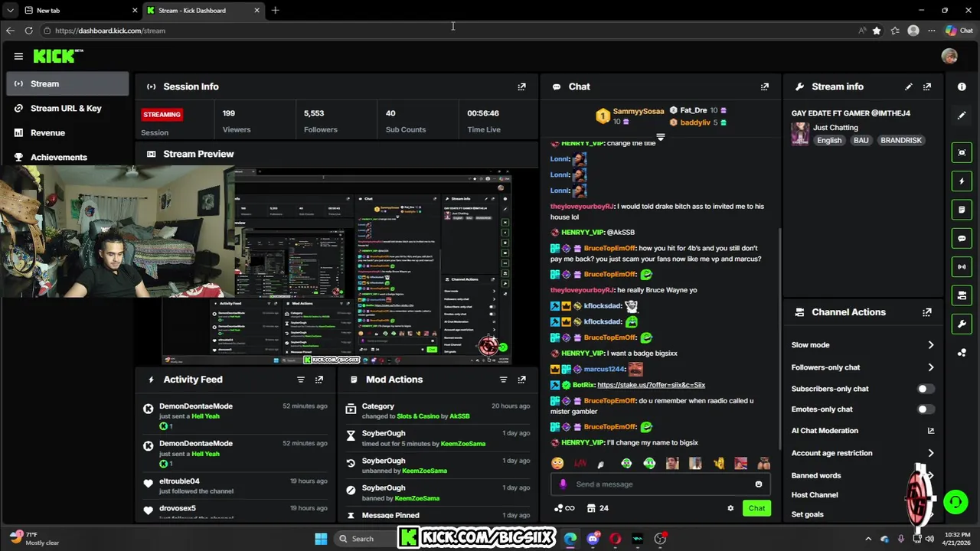Open the user profile avatar in the top right
This screenshot has height=551, width=980.
(x=949, y=56)
